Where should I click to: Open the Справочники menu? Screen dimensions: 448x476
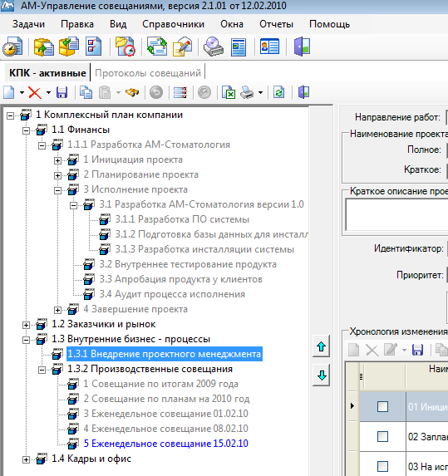click(x=173, y=24)
